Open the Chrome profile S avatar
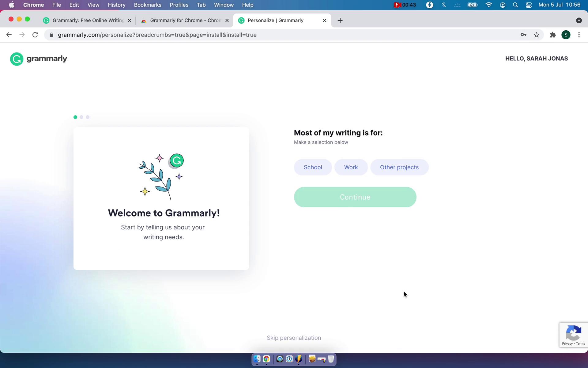The height and width of the screenshot is (368, 588). (566, 35)
